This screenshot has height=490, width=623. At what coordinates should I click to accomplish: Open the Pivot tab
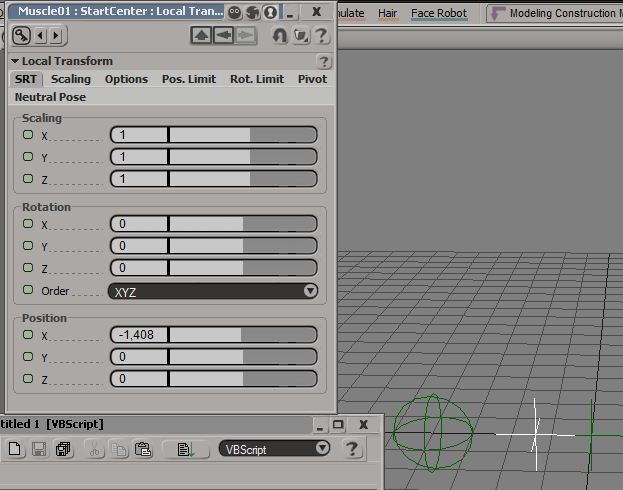pos(312,79)
